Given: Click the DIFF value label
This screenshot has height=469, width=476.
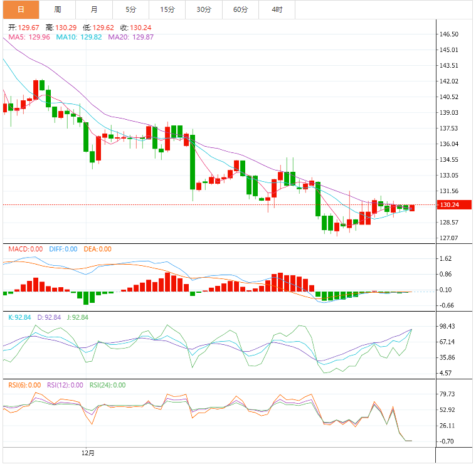Looking at the screenshot, I should tap(61, 249).
